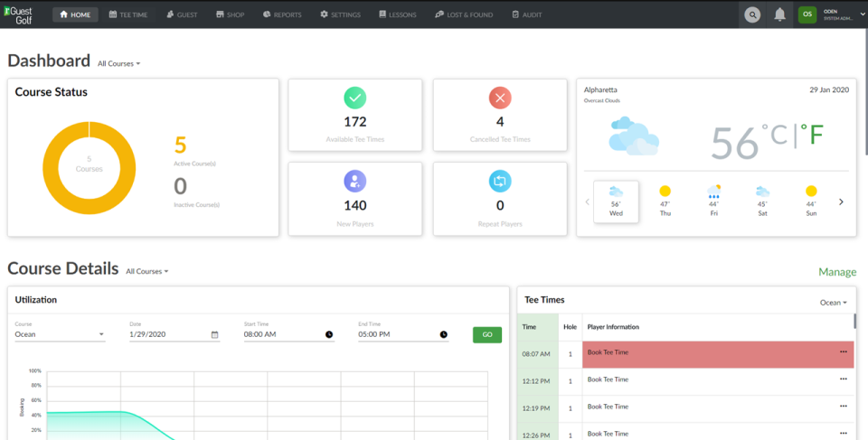Open Course Details All Courses dropdown
868x440 pixels.
coord(146,271)
